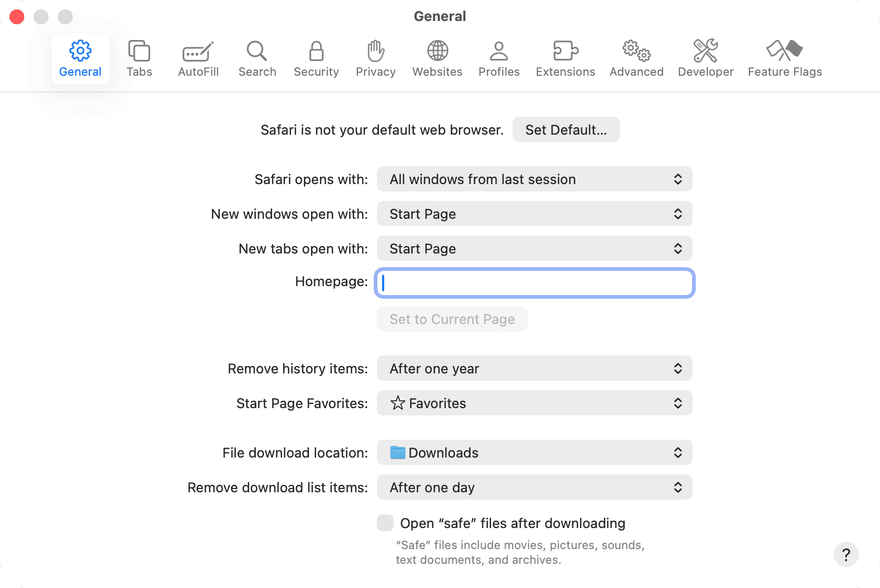The height and width of the screenshot is (588, 880).
Task: Click the "Safe files include movies" description text
Action: point(520,552)
